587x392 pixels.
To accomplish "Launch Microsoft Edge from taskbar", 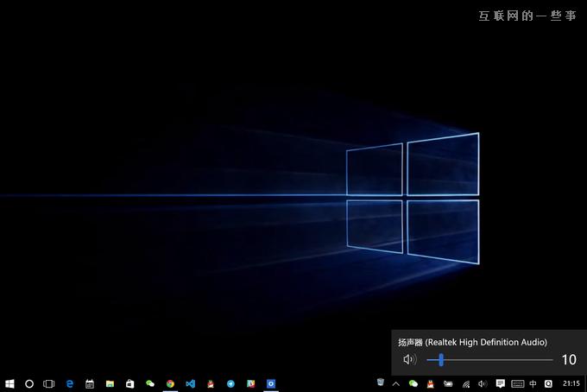I will click(x=70, y=383).
